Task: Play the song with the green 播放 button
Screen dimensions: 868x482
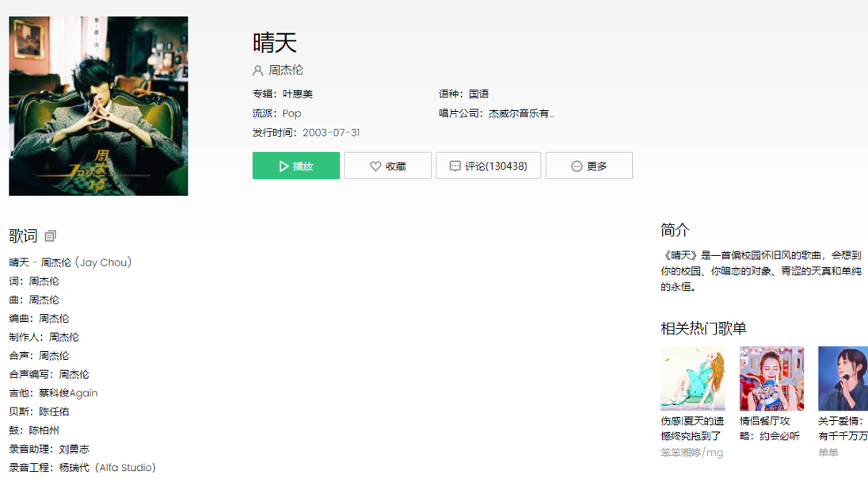Action: tap(296, 166)
